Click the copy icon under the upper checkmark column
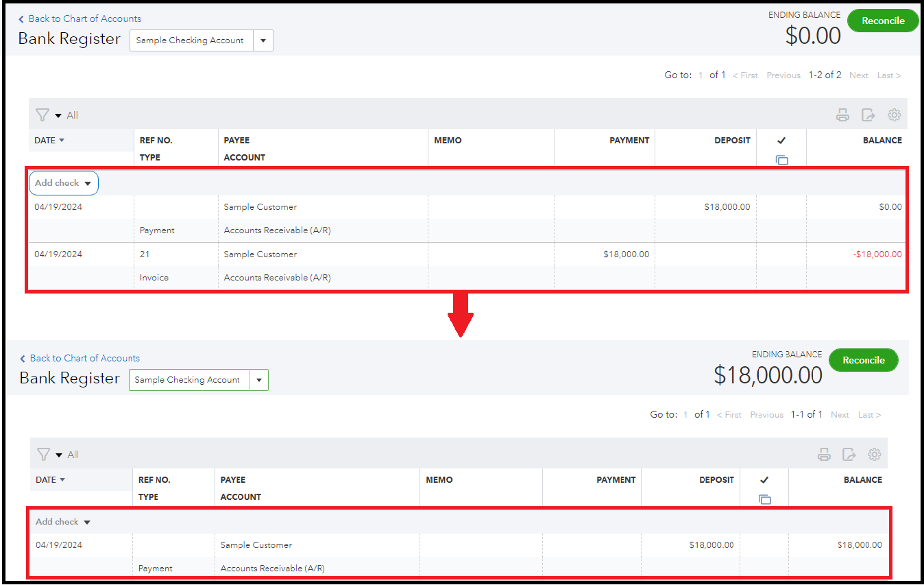 781,160
